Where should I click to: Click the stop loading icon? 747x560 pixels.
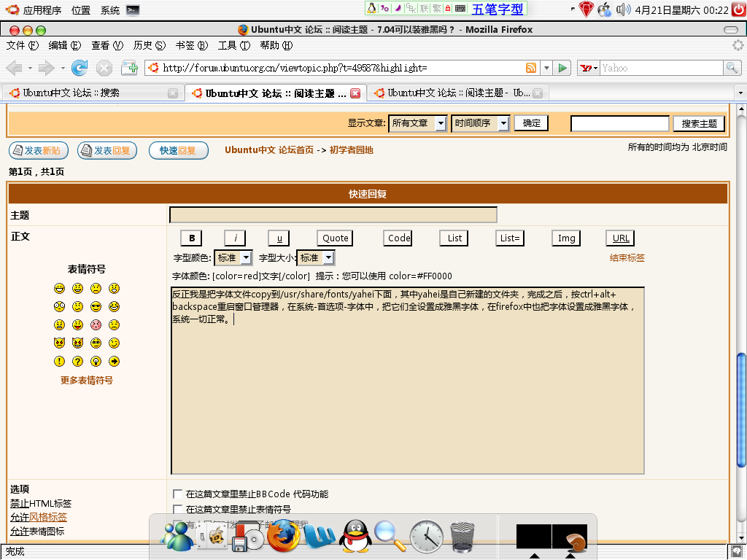pos(104,68)
